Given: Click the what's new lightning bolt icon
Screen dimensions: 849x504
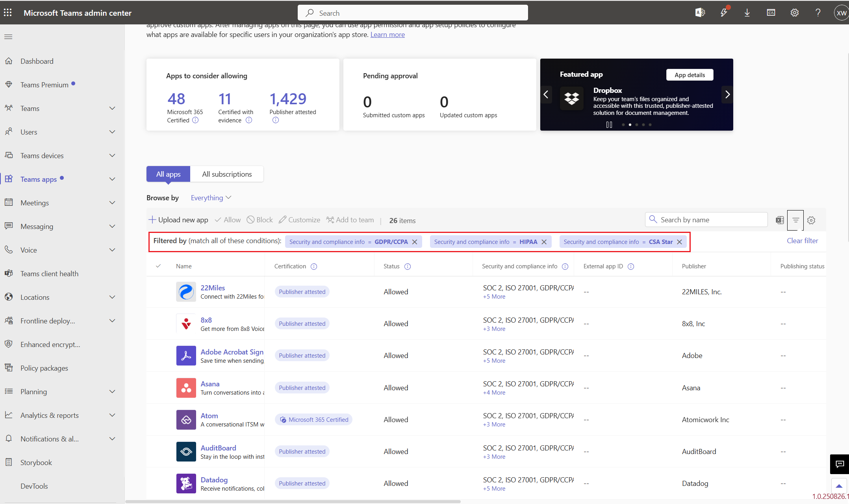Looking at the screenshot, I should (724, 12).
